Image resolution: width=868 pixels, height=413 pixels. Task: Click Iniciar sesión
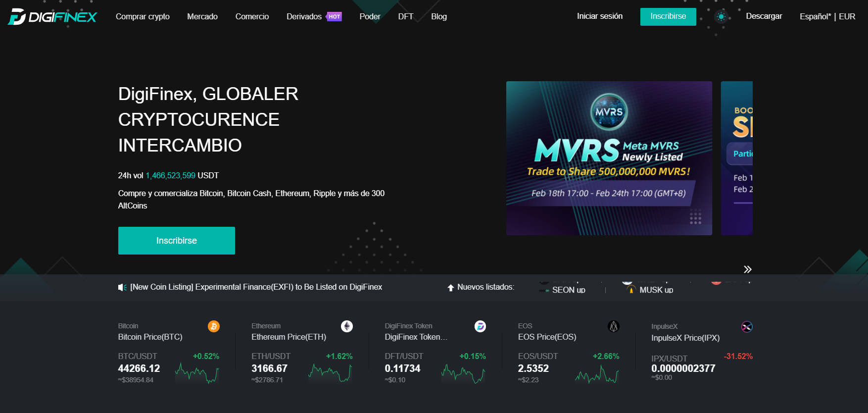click(x=600, y=16)
